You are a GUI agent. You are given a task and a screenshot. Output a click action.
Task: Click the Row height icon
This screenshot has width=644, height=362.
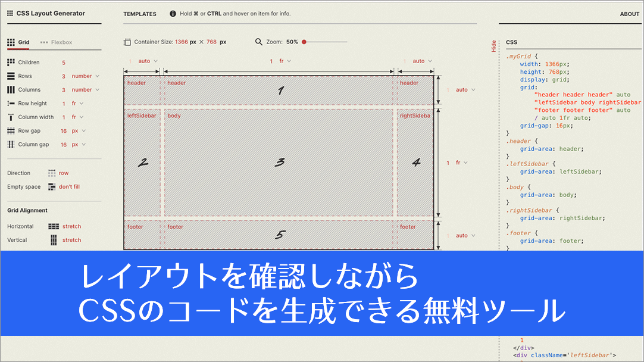click(x=11, y=103)
